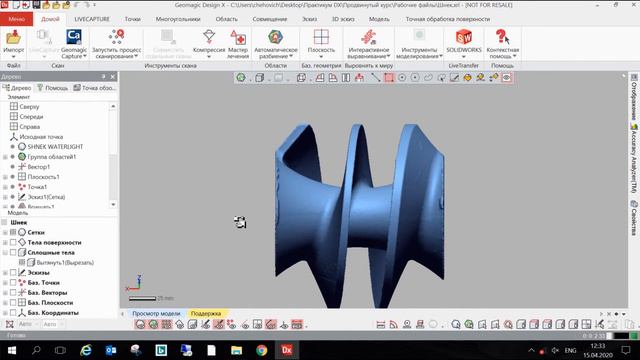
Task: Switch to the LIVECAPTURE ribbon tab
Action: (x=92, y=19)
